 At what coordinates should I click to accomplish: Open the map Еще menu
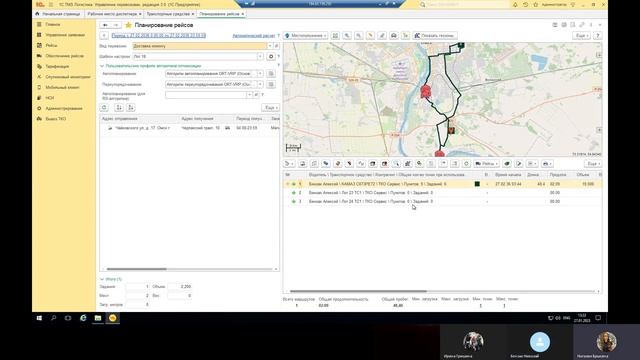tap(581, 36)
